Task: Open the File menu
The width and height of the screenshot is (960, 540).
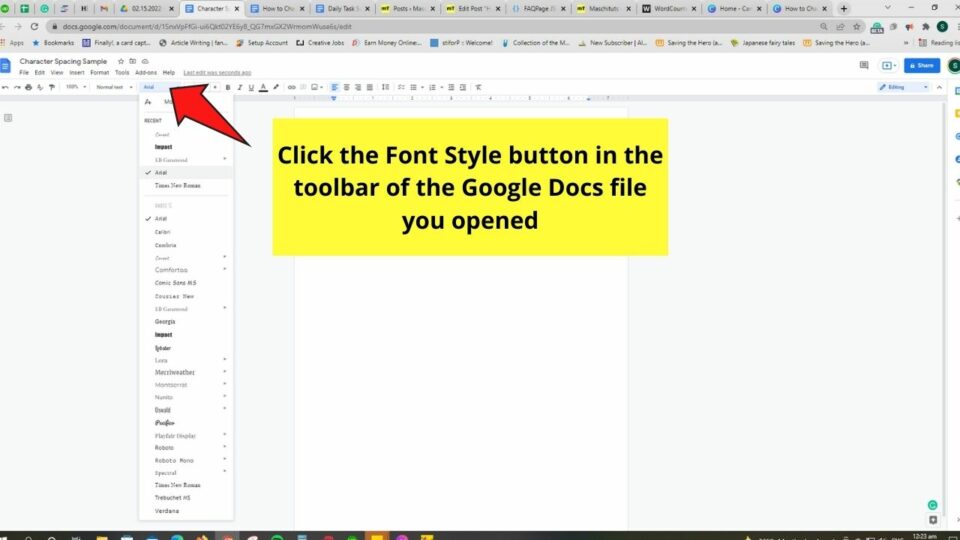Action: [24, 73]
